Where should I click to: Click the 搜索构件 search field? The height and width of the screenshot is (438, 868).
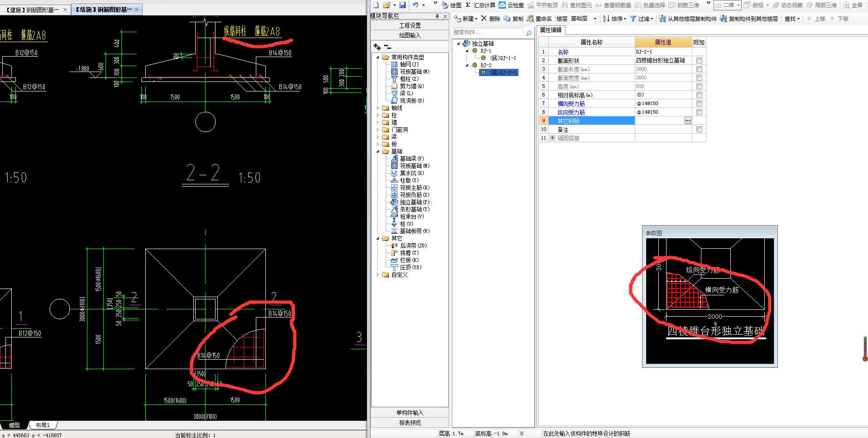(x=488, y=33)
